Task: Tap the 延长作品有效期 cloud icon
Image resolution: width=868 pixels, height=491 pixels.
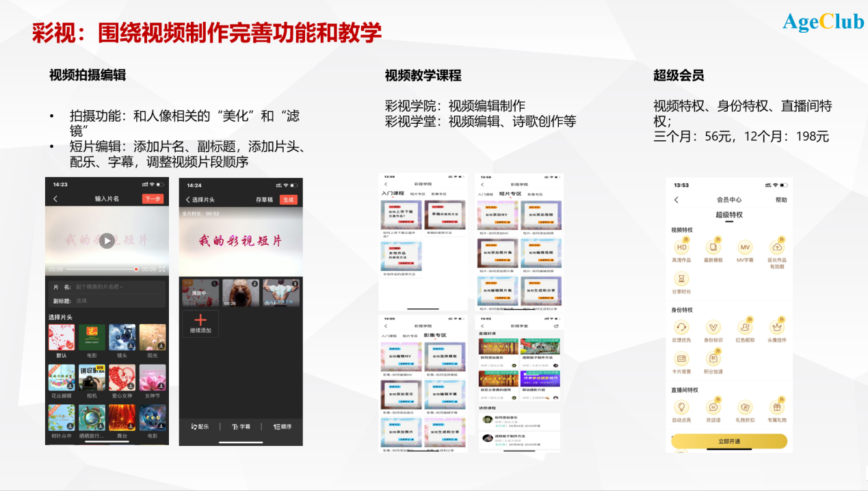Action: tap(776, 248)
